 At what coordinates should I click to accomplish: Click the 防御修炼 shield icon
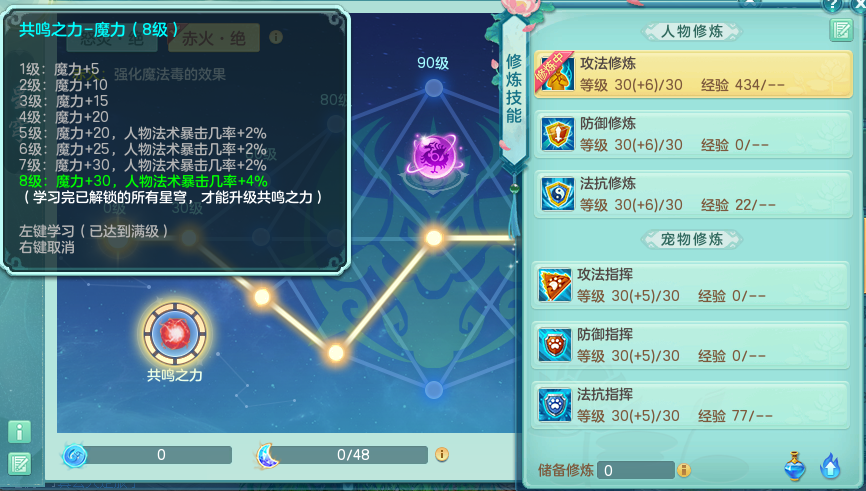[557, 134]
